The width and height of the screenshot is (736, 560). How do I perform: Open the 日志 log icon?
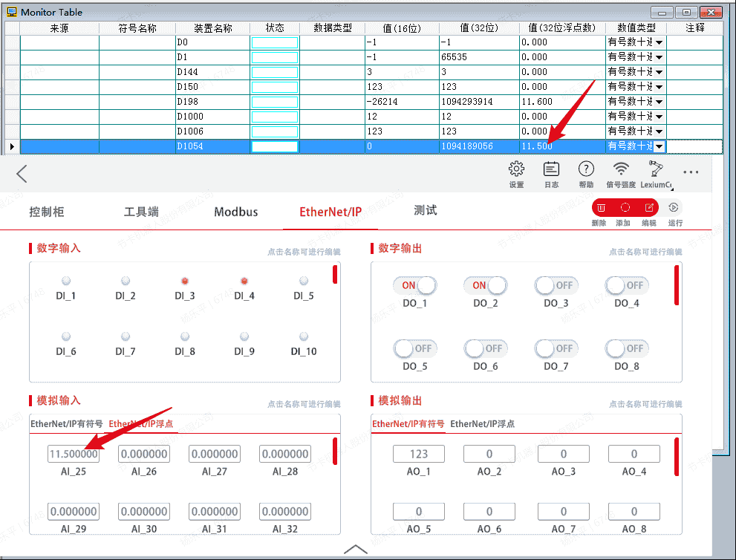click(551, 170)
